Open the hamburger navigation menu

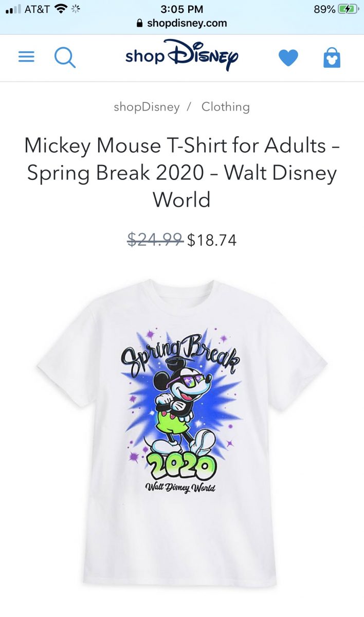[x=26, y=57]
